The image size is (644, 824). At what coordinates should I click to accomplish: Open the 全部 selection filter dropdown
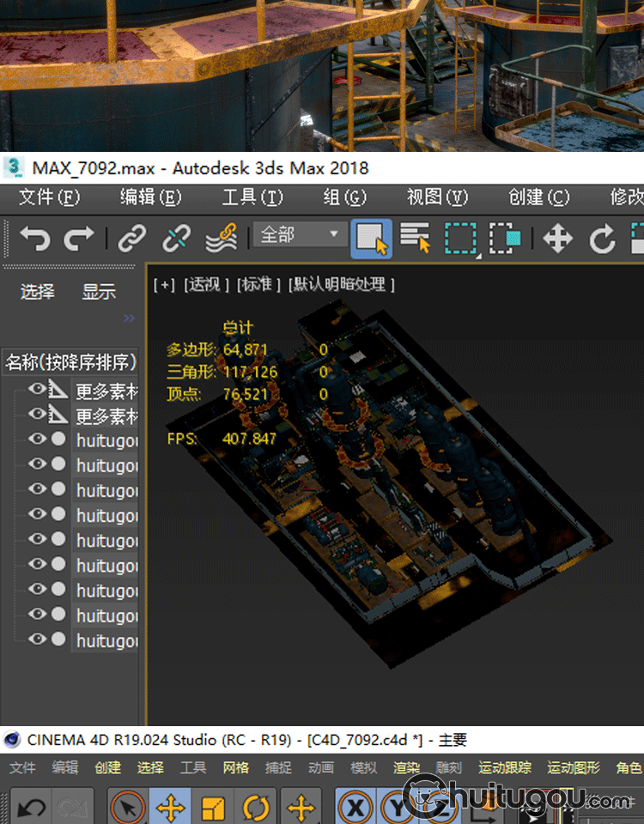[301, 234]
